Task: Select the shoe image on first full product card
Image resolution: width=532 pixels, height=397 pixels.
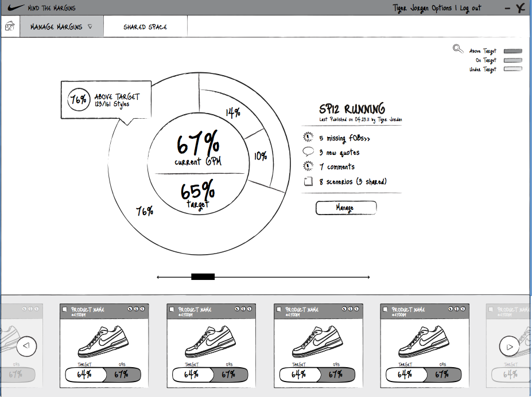Action: click(103, 342)
